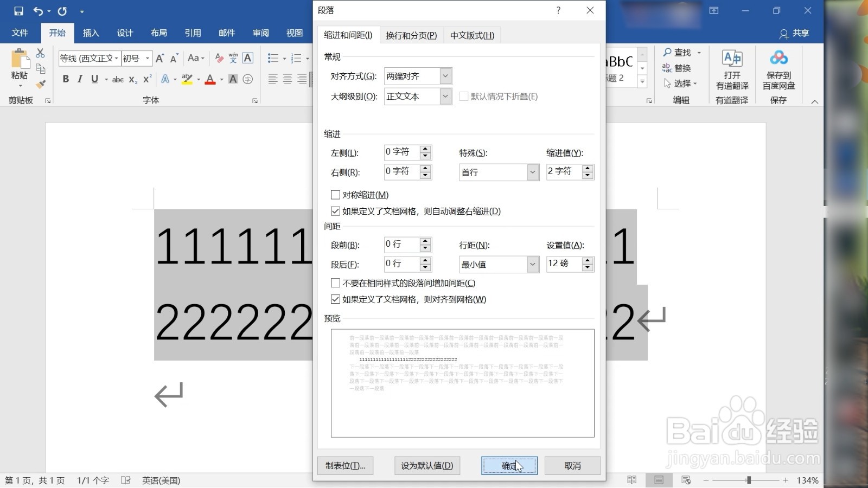Open the Design (设计) ribbon tab
This screenshot has height=488, width=868.
[125, 33]
